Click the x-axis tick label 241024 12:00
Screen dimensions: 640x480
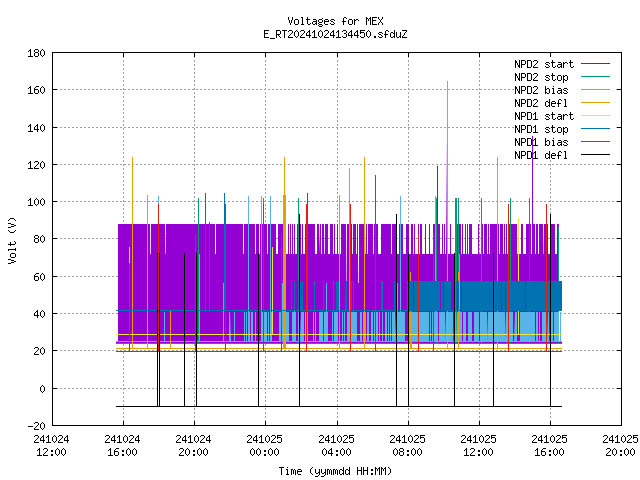[51, 446]
